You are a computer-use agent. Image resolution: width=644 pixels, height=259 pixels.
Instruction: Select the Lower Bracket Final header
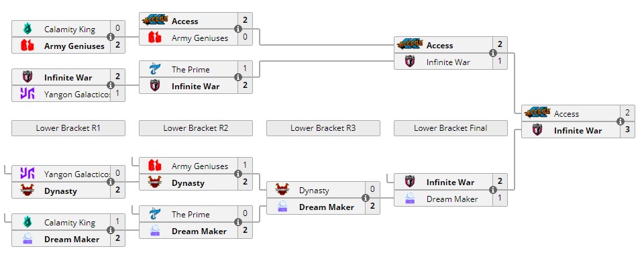(451, 128)
